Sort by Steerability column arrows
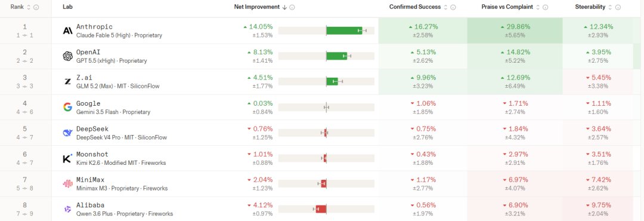This screenshot has width=644, height=221. click(x=611, y=7)
